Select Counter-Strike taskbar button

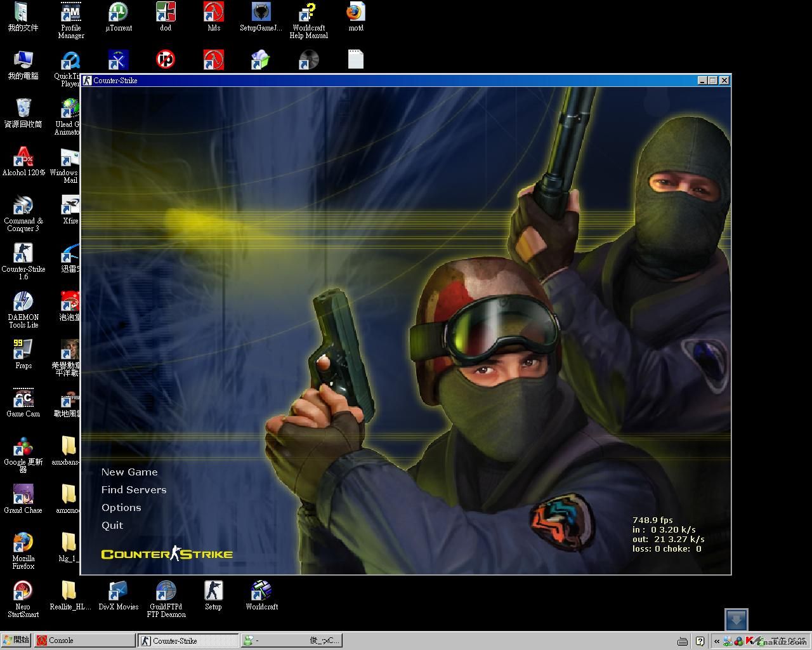188,640
